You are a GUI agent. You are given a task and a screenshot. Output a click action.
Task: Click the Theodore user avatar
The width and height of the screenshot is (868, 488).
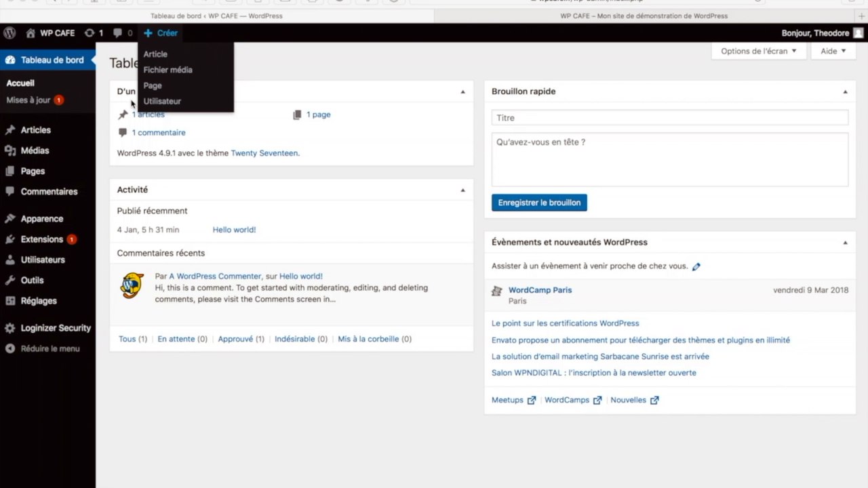click(x=858, y=33)
